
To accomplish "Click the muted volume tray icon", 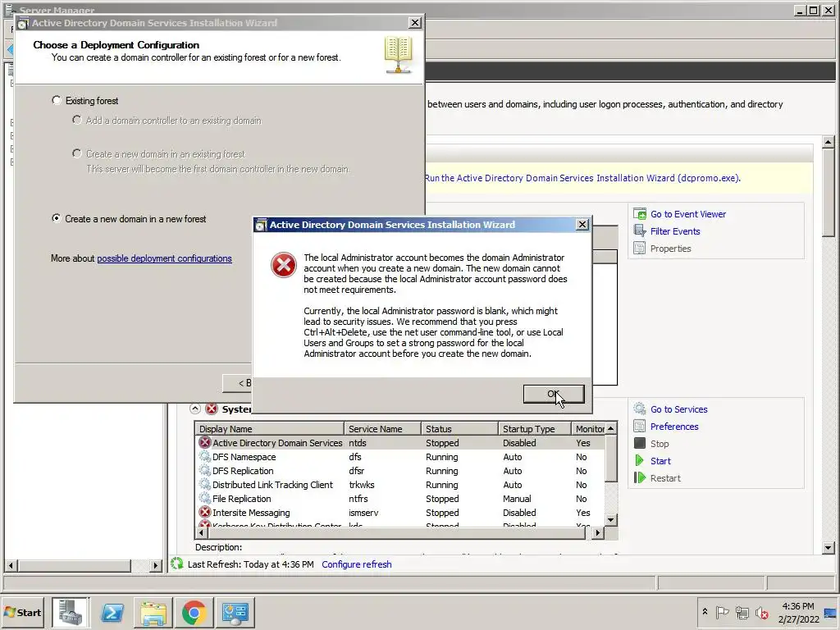I will (761, 612).
